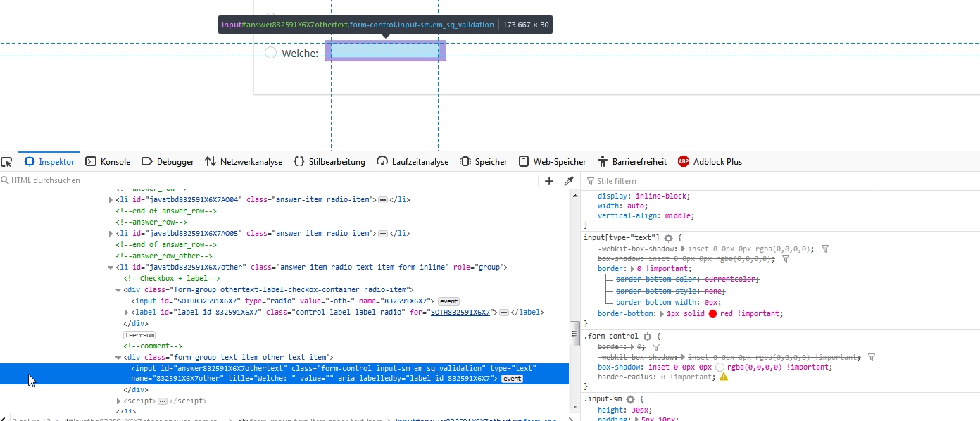This screenshot has width=980, height=421.
Task: Open the Netzwerkanalyse tab
Action: (244, 162)
